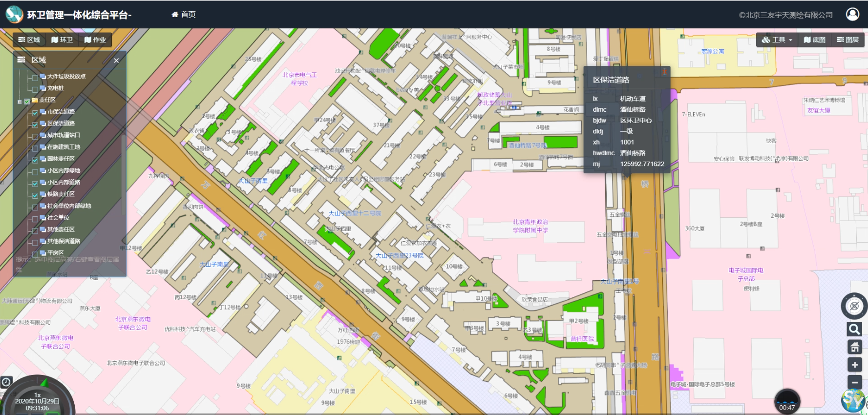The image size is (868, 415).
Task: Click the SY globe icon
Action: [x=853, y=400]
